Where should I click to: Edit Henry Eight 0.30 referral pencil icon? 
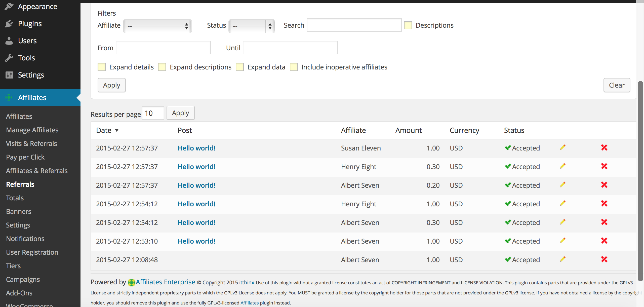[563, 166]
